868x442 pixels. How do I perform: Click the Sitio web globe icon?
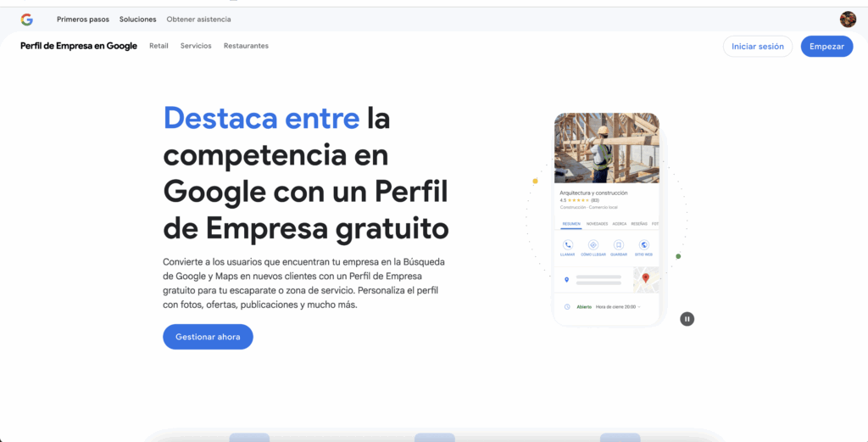[644, 245]
